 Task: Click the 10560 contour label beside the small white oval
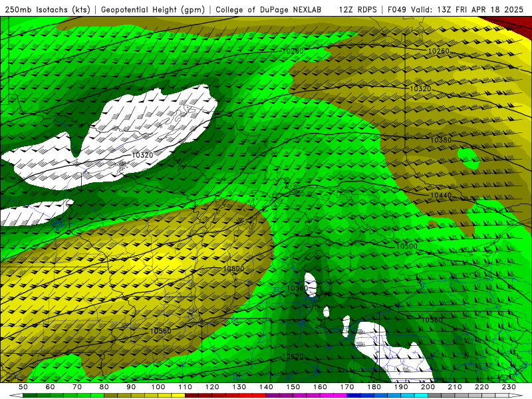[x=297, y=288]
